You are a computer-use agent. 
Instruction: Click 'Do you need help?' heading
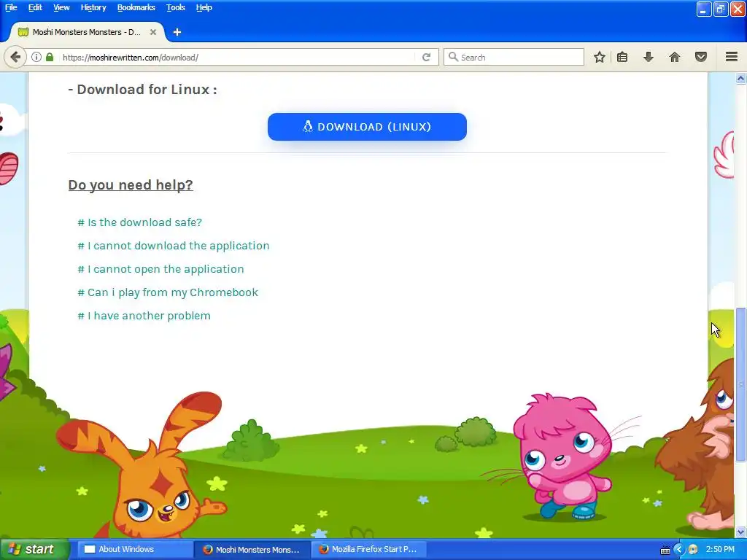click(x=131, y=184)
